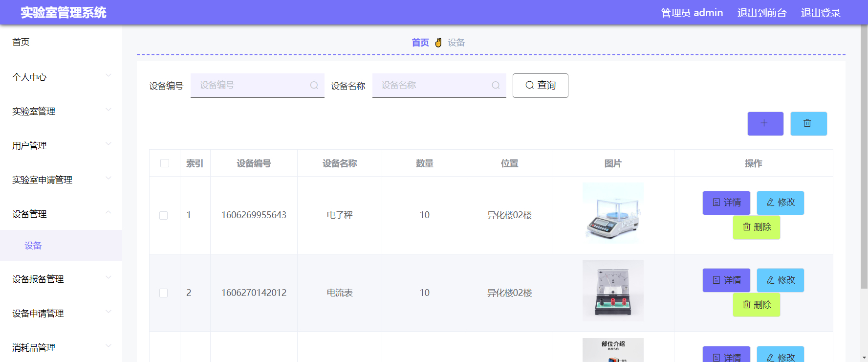
Task: Open 实验室申请管理 sidebar menu
Action: pos(61,180)
